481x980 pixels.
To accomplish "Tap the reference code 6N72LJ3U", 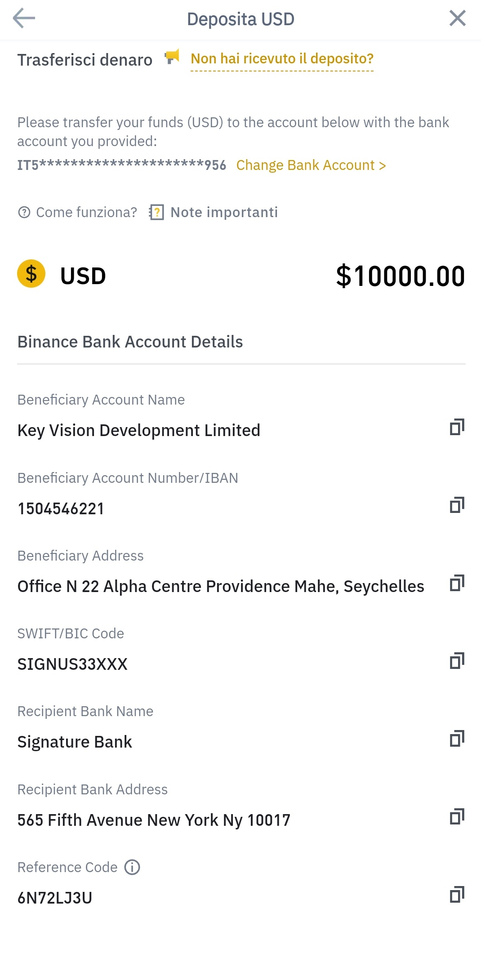I will coord(55,898).
